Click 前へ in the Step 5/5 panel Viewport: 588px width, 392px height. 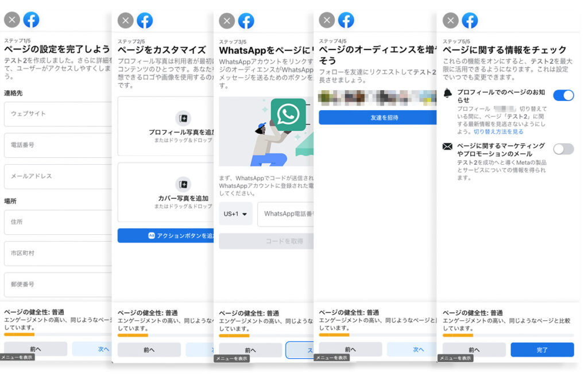pyautogui.click(x=474, y=350)
